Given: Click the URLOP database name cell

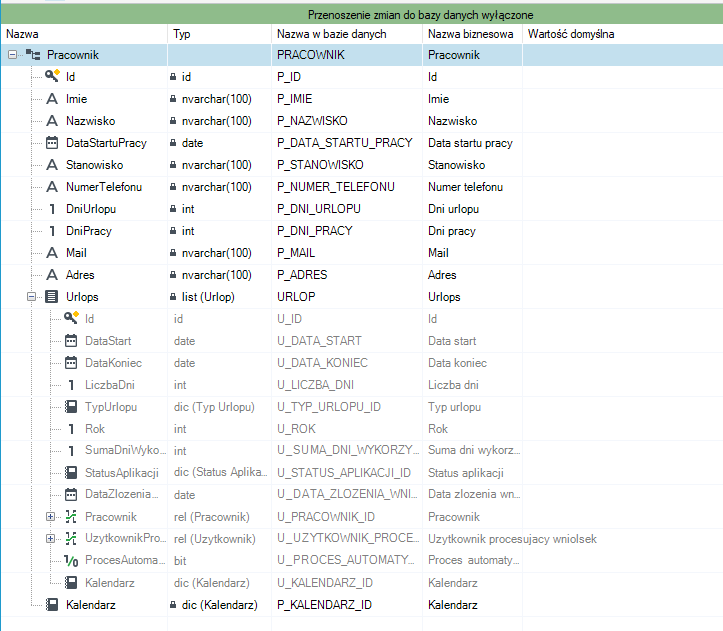Looking at the screenshot, I should tap(347, 297).
